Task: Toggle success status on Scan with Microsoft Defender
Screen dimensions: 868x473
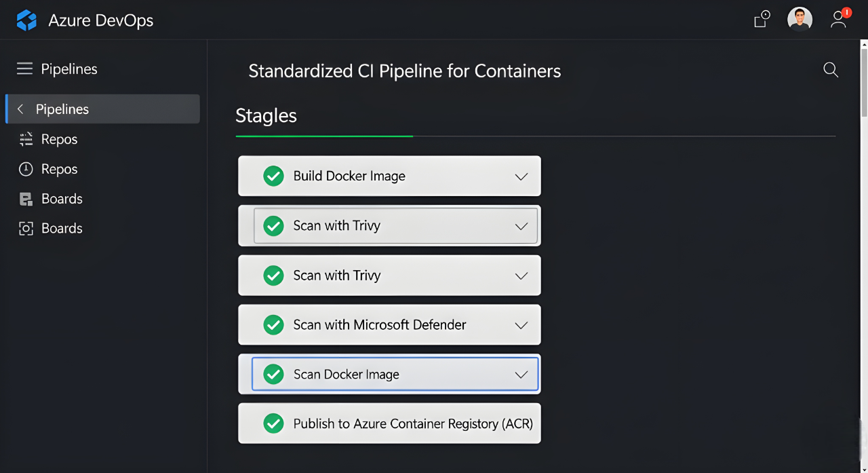Action: click(273, 324)
